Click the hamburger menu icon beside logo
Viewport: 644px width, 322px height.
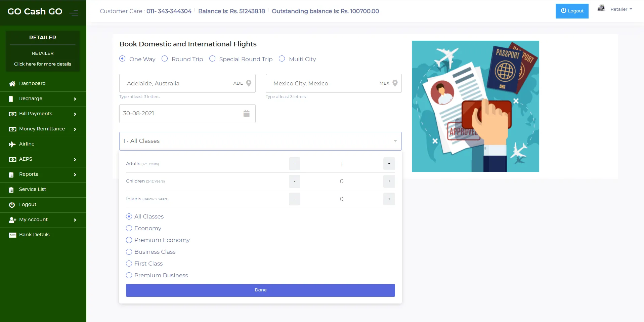[74, 13]
